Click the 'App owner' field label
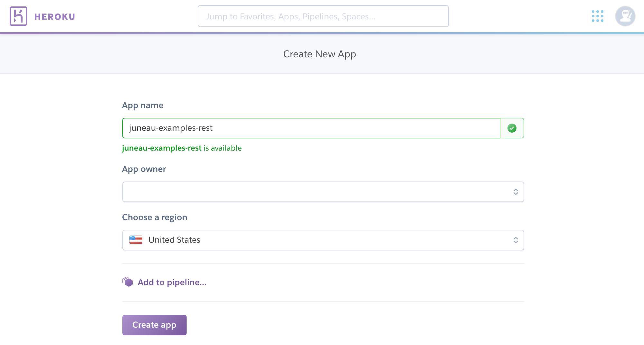This screenshot has height=345, width=644. click(144, 169)
